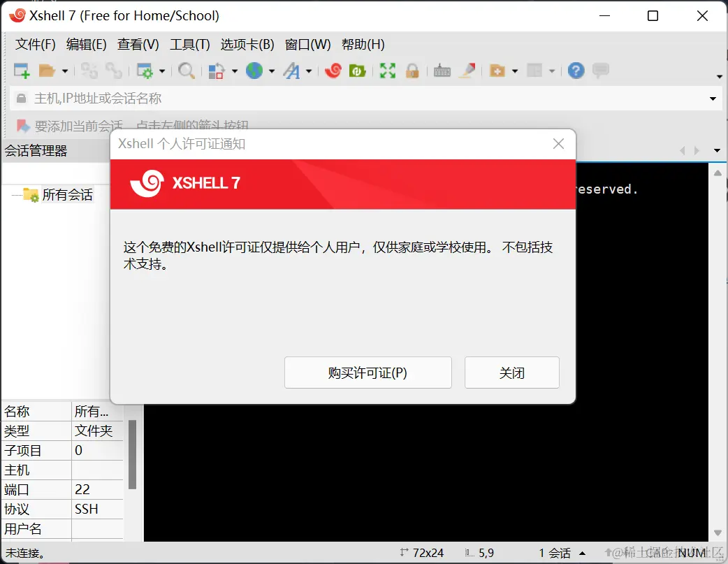The height and width of the screenshot is (564, 728).
Task: Toggle full screen with green arrows icon
Action: point(388,71)
